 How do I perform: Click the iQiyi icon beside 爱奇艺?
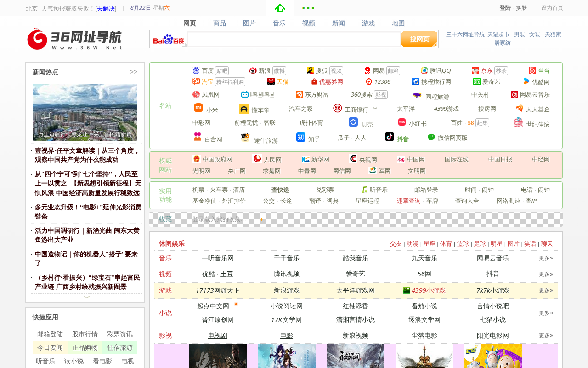[477, 81]
